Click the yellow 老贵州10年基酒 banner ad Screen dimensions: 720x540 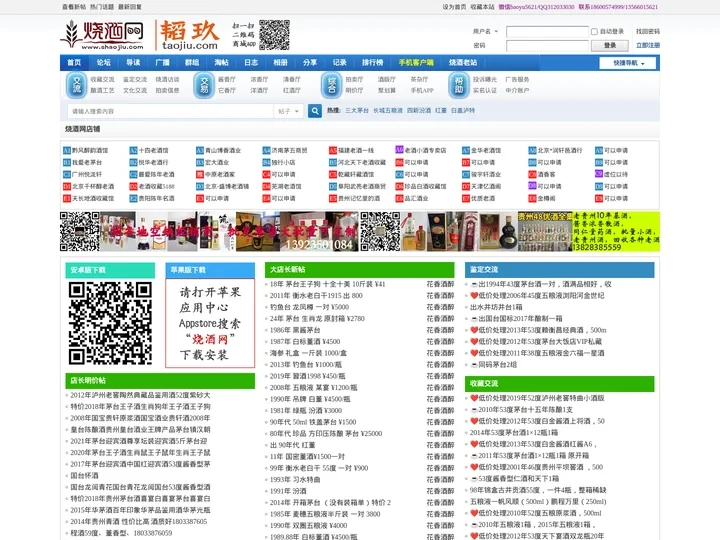point(616,231)
